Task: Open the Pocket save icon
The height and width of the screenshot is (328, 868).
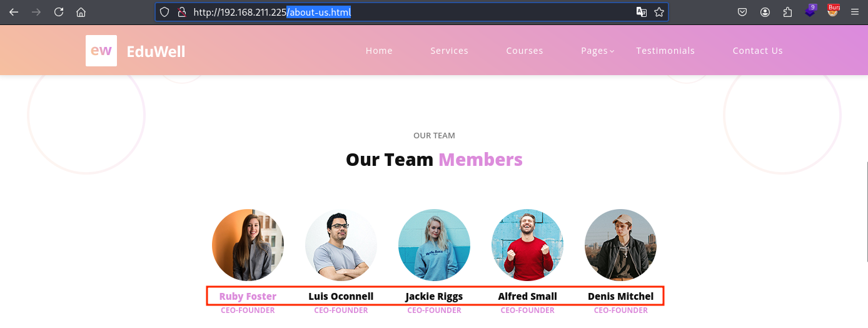Action: [x=742, y=12]
